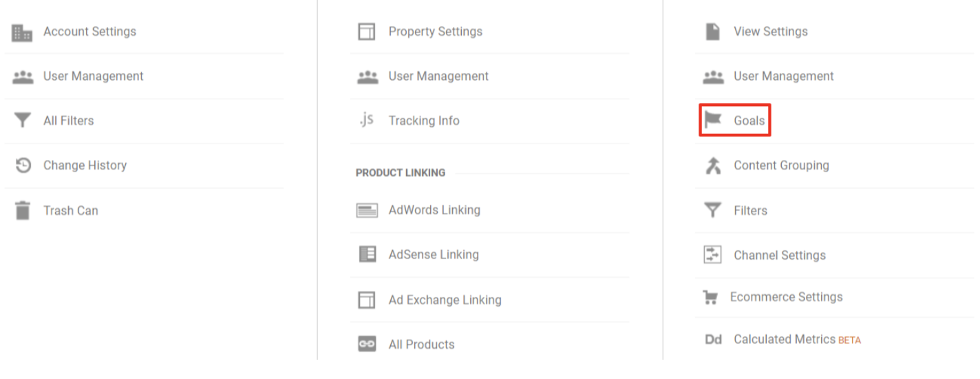The height and width of the screenshot is (379, 980).
Task: Click the Account Settings building icon
Action: coord(23,32)
